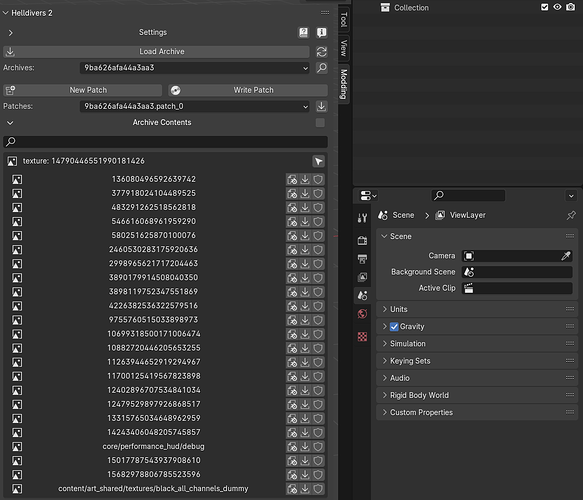The width and height of the screenshot is (583, 500).
Task: Click the Archive Contents search field
Action: click(165, 142)
